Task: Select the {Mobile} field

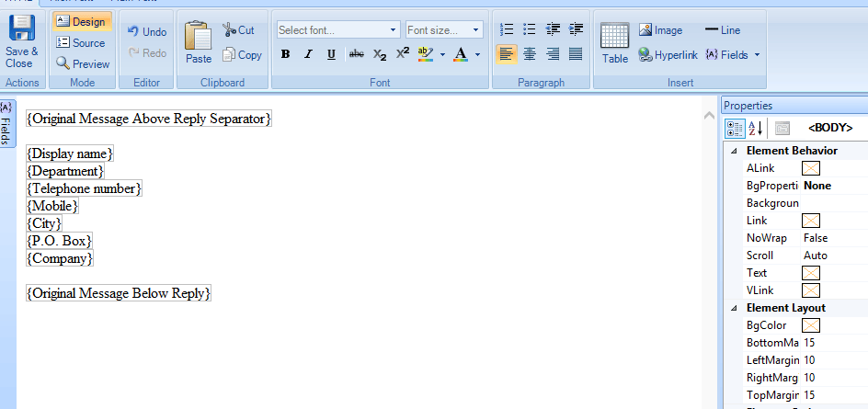Action: point(52,206)
